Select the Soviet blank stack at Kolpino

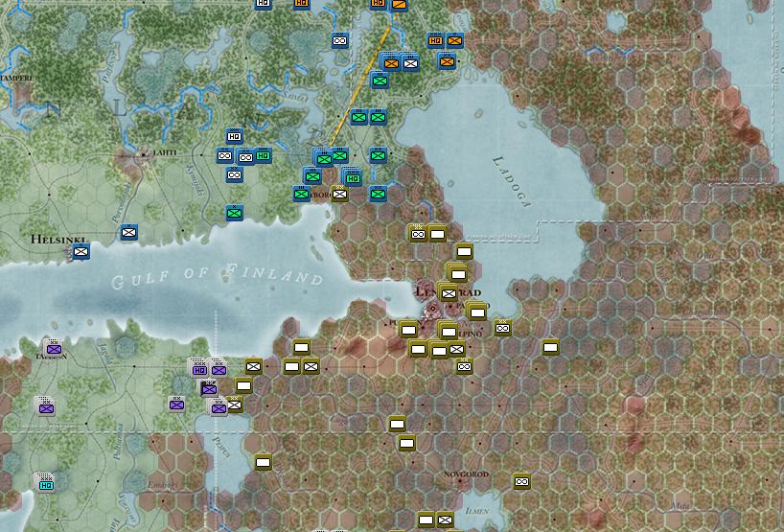(x=448, y=331)
